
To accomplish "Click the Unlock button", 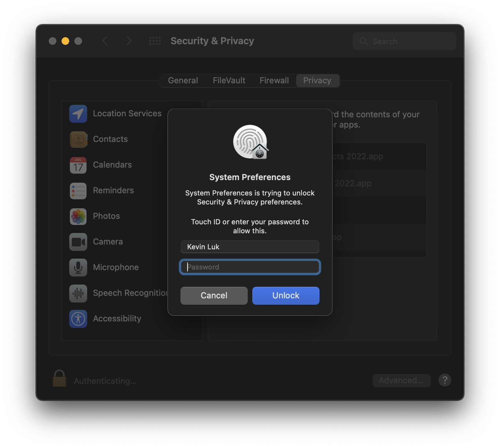I will coord(286,295).
